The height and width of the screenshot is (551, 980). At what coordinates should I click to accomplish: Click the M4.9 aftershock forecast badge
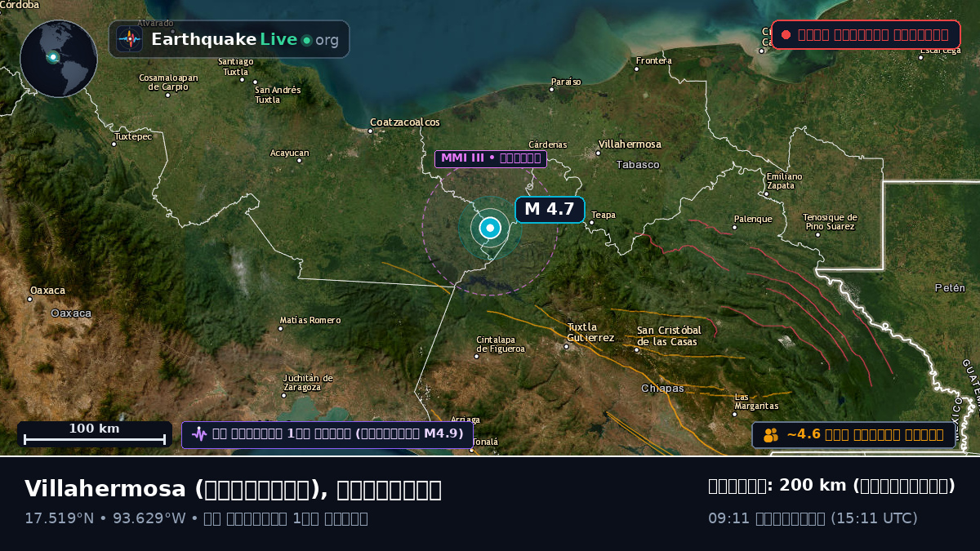coord(327,434)
